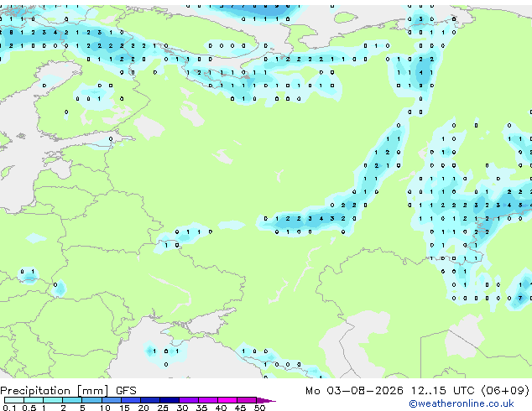The width and height of the screenshot is (532, 411).
Task: Click the '50' legend scale label
Action: click(259, 408)
